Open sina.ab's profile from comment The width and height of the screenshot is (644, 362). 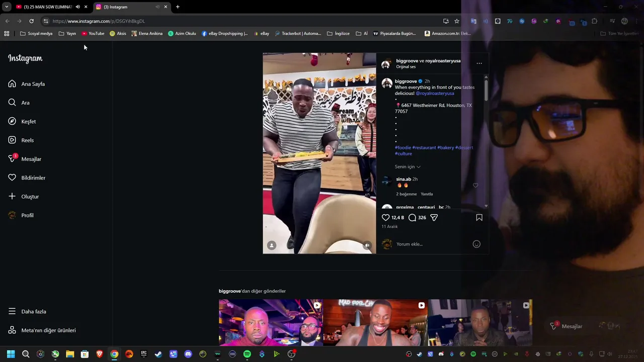[x=404, y=179]
